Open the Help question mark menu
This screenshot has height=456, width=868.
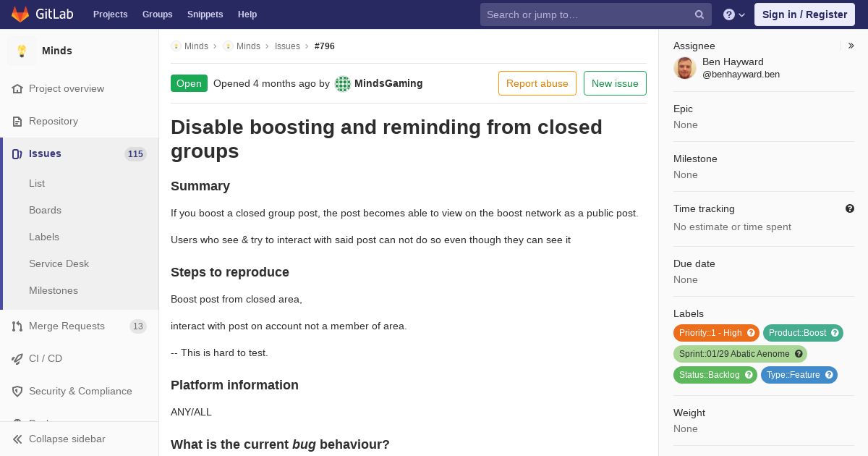coord(734,14)
